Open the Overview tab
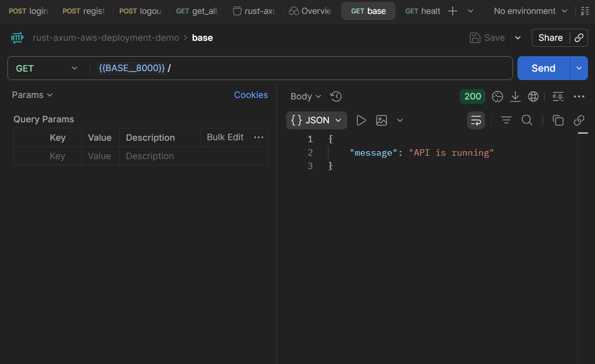 pyautogui.click(x=310, y=11)
